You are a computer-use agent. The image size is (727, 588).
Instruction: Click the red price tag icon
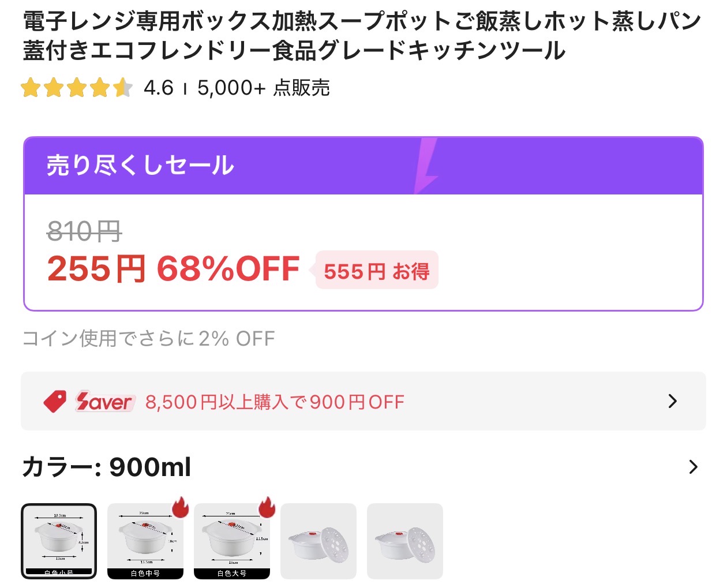(55, 402)
